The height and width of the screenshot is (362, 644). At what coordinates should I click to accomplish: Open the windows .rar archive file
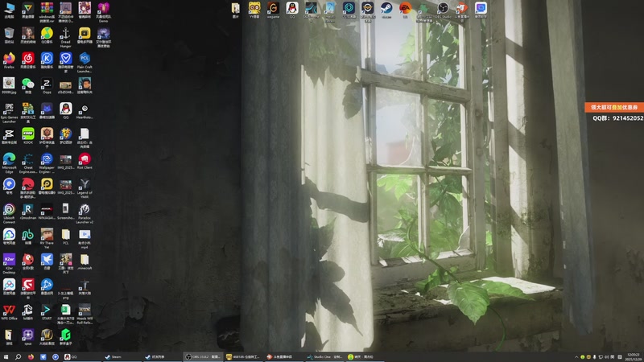pyautogui.click(x=47, y=12)
